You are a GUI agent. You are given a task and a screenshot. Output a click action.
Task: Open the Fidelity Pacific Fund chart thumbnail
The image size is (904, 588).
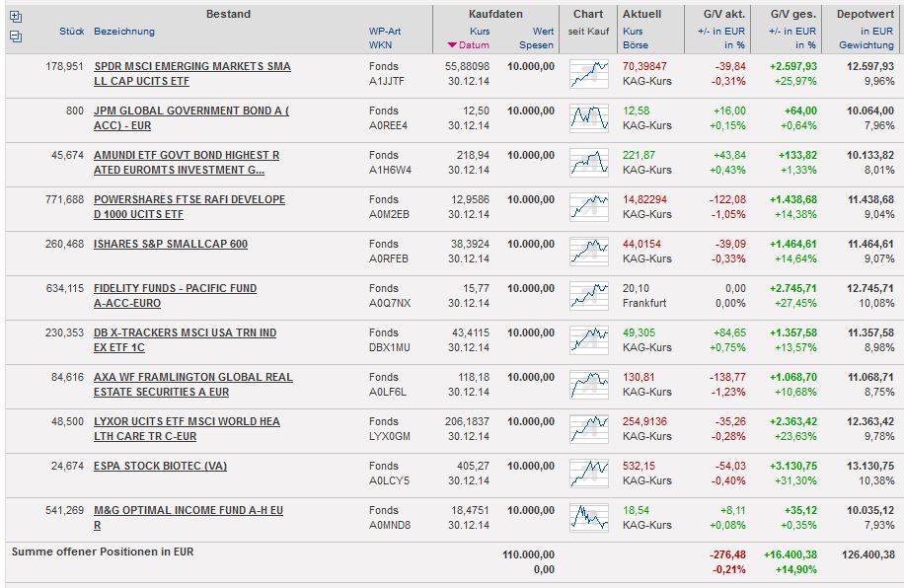click(x=589, y=296)
